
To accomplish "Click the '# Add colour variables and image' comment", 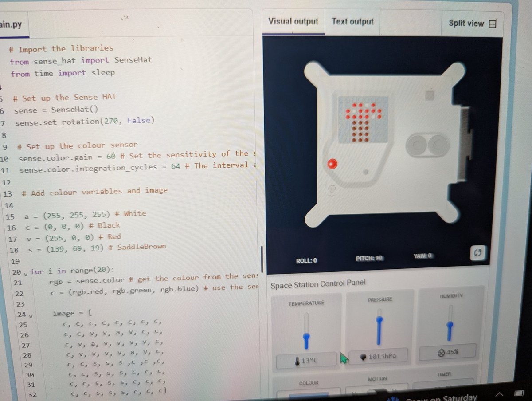I will tap(94, 192).
